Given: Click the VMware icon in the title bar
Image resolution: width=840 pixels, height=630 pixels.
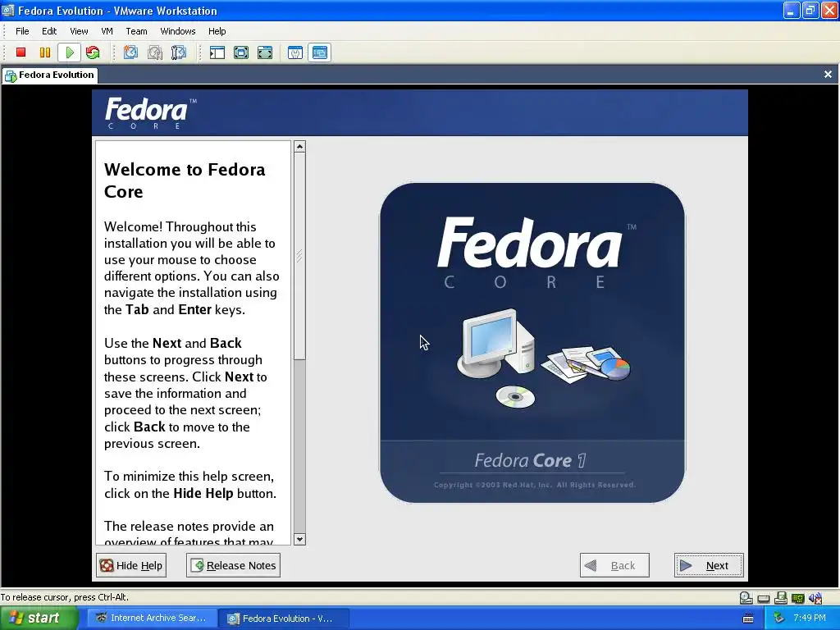Looking at the screenshot, I should 8,11.
